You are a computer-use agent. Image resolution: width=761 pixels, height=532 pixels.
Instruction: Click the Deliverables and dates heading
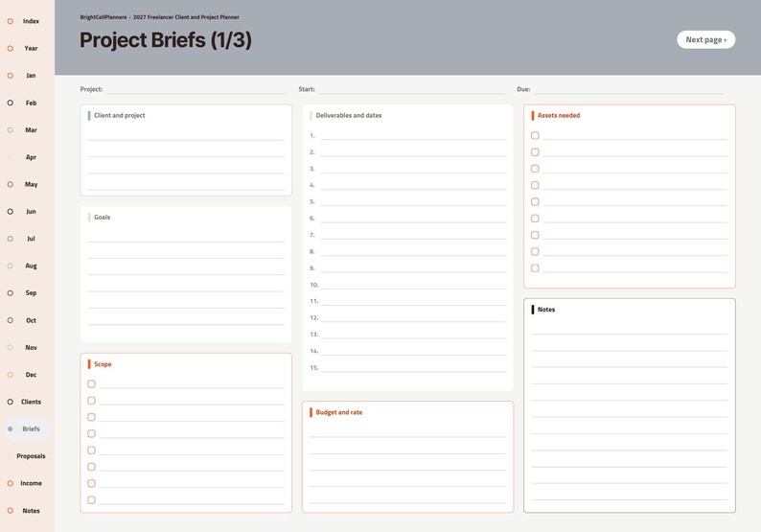pyautogui.click(x=349, y=116)
